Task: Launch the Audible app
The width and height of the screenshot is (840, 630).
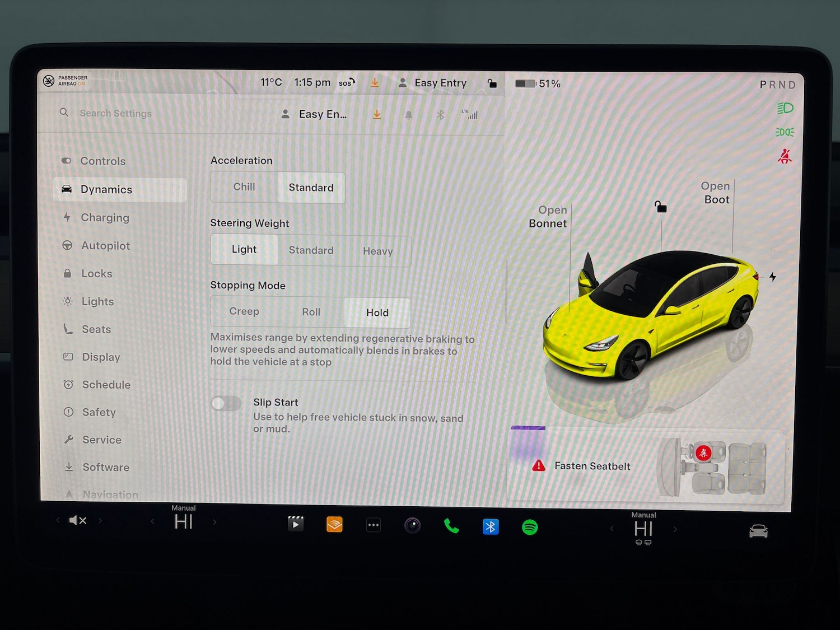Action: pos(334,525)
